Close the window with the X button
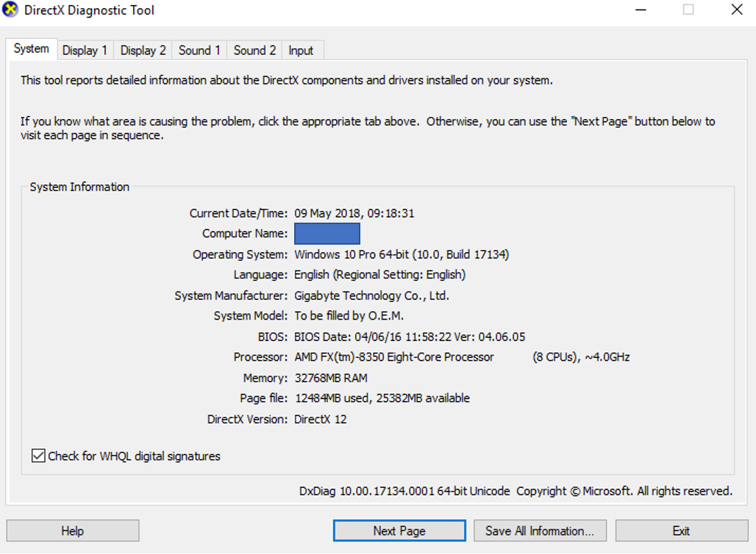 737,10
